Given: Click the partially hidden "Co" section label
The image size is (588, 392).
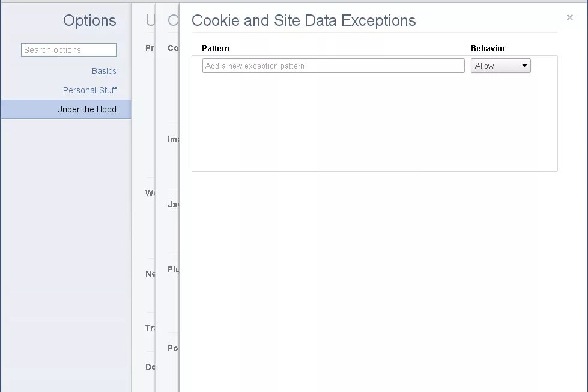Looking at the screenshot, I should [173, 49].
